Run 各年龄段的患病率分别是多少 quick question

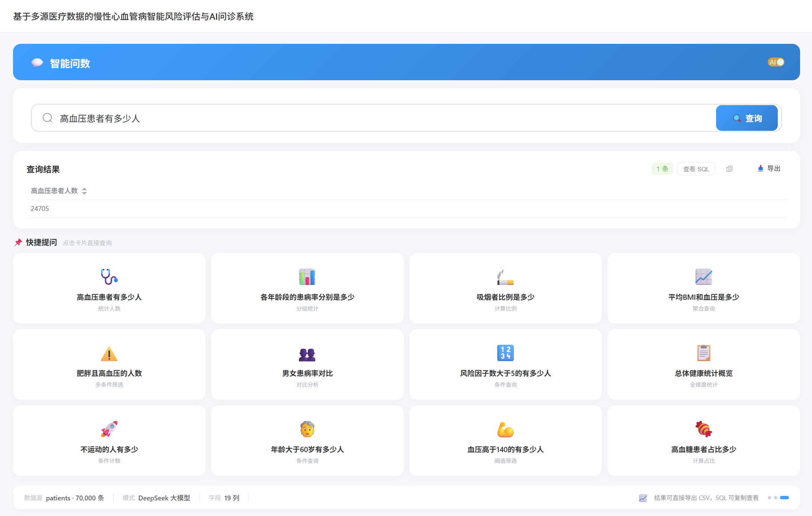[307, 288]
